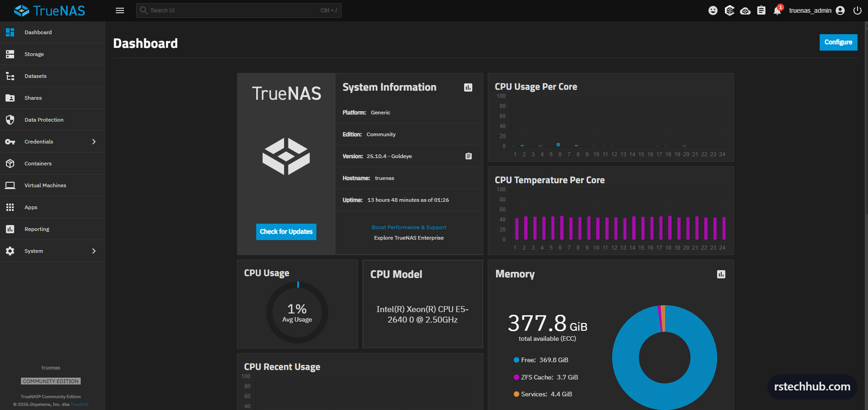Click the TrueNAS logo in the header
868x410 pixels.
tap(50, 10)
